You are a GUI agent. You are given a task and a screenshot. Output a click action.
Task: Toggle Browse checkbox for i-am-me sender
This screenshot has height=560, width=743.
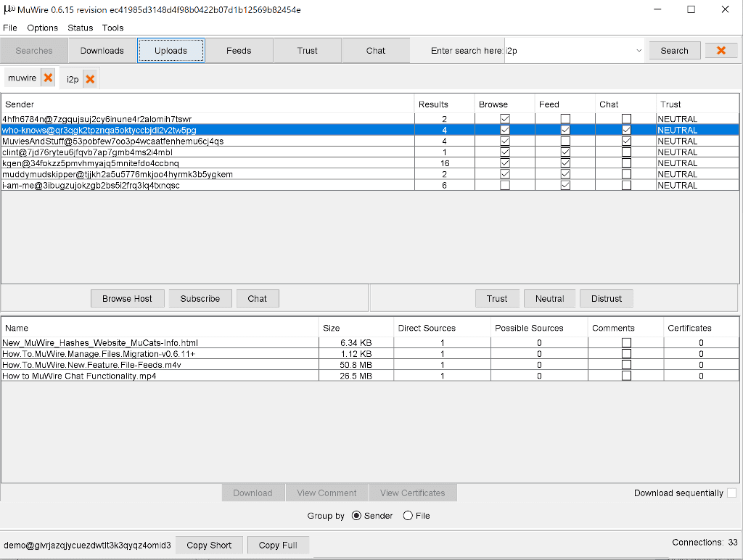505,185
